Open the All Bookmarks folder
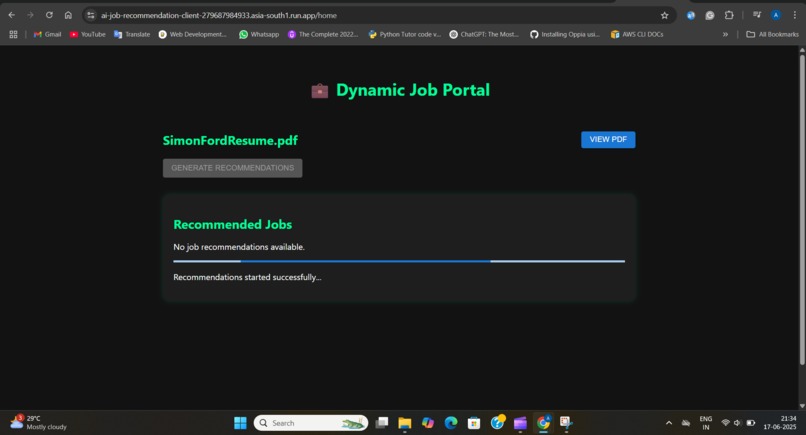The height and width of the screenshot is (435, 806). (x=773, y=34)
